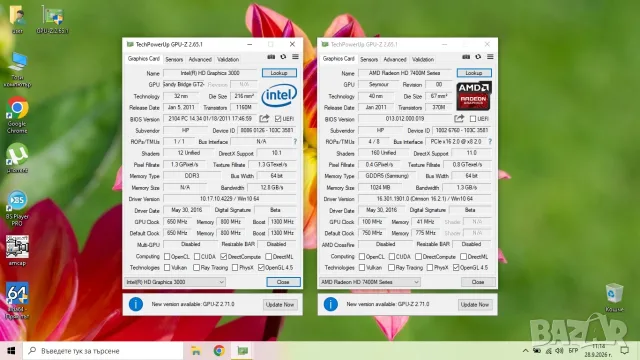This screenshot has height=360, width=640.
Task: Click the lower Close button in AMD window
Action: (x=478, y=282)
